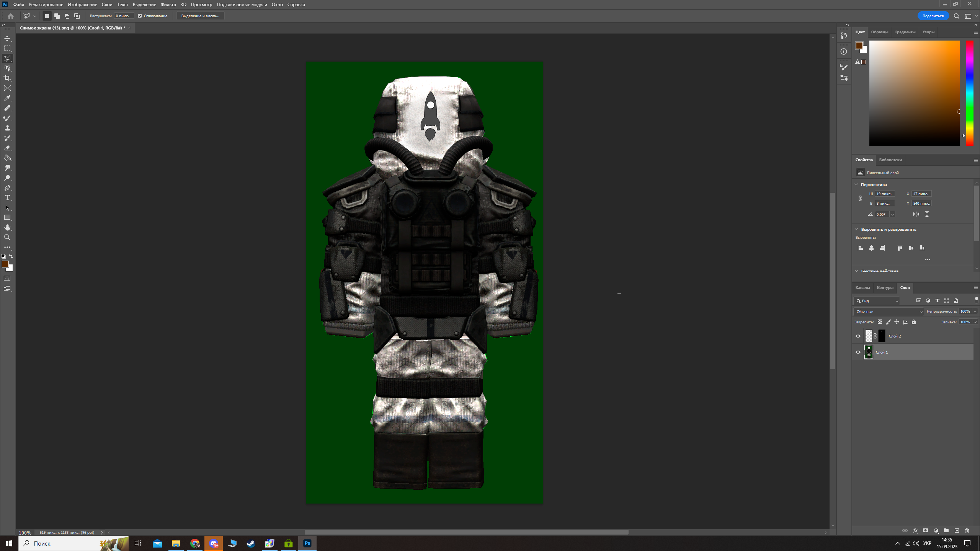The height and width of the screenshot is (551, 980).
Task: Open lasso tool preset dropdown arrow
Action: pyautogui.click(x=34, y=16)
